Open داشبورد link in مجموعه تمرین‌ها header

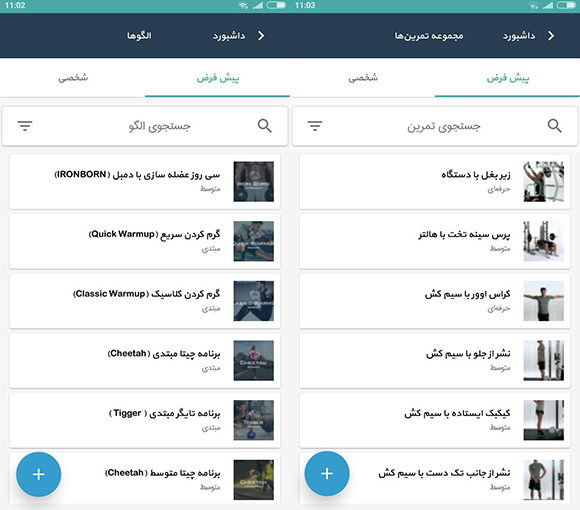[519, 36]
